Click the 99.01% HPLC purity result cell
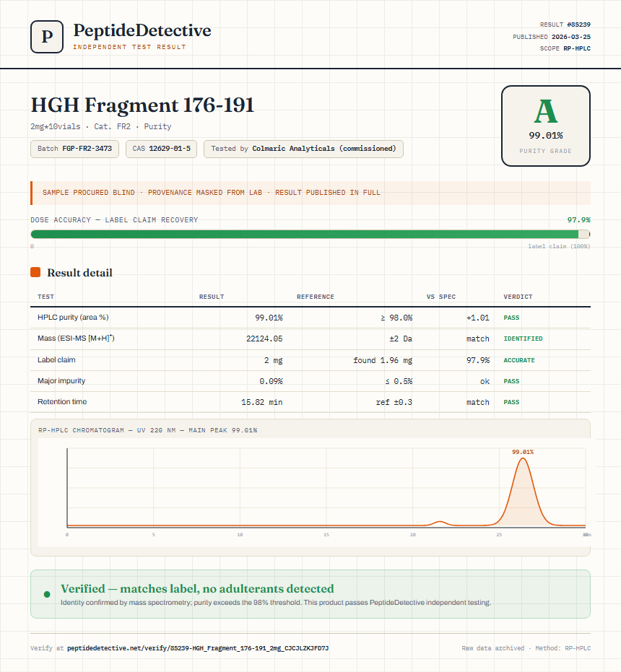Screen dimensions: 621x672 [x=269, y=318]
